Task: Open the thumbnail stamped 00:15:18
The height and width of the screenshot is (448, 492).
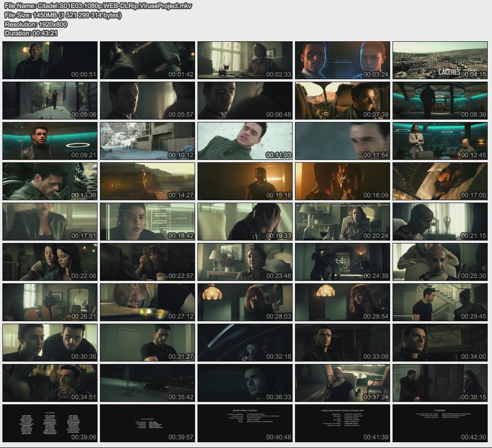Action: (x=245, y=181)
